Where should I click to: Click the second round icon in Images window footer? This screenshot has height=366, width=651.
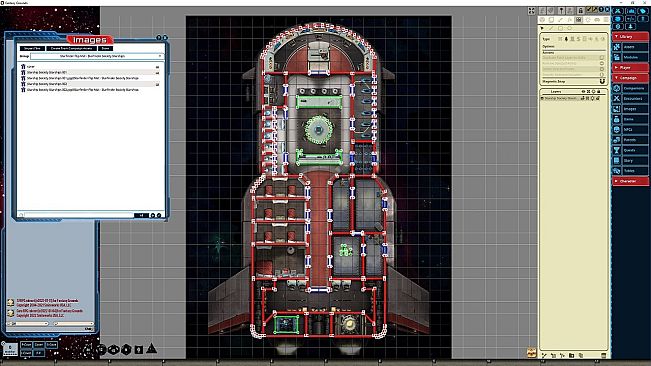[x=159, y=215]
